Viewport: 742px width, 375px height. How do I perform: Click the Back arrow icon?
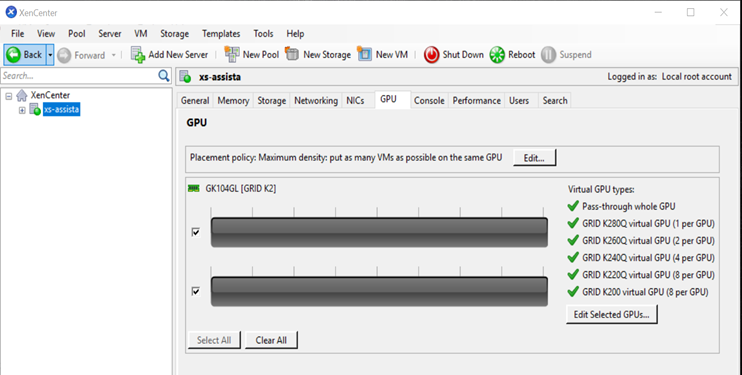14,55
